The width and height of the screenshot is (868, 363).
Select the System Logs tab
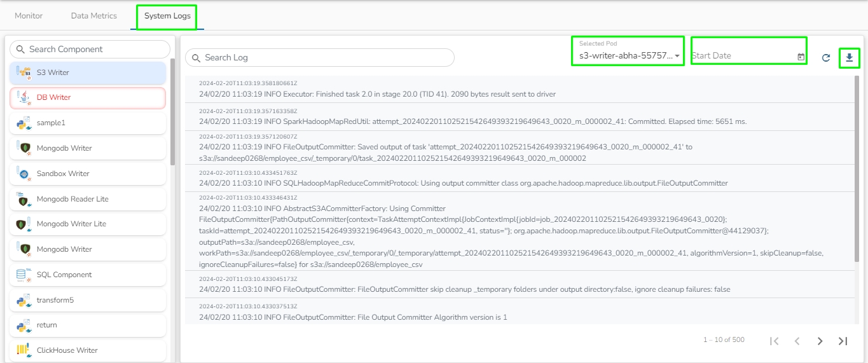[x=167, y=16]
